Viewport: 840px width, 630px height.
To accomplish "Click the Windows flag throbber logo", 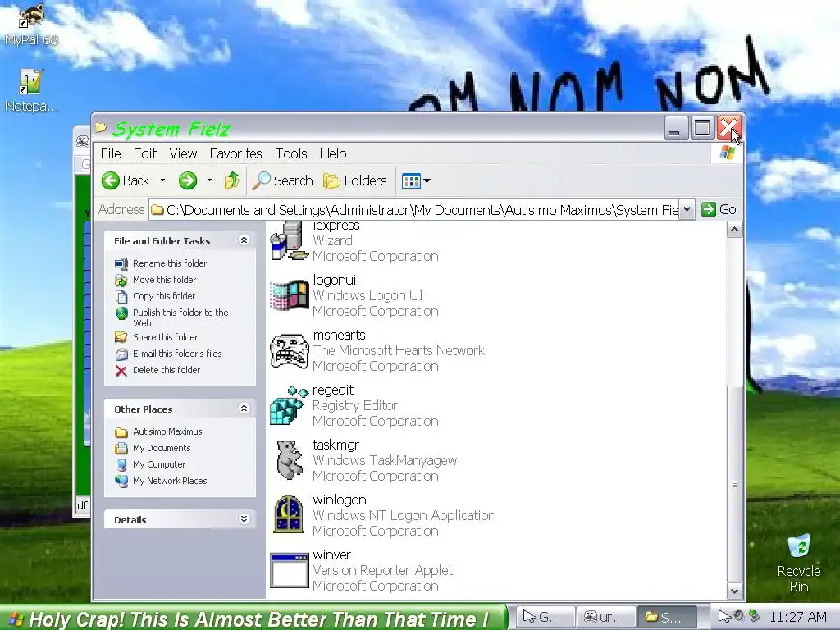I will [x=728, y=153].
